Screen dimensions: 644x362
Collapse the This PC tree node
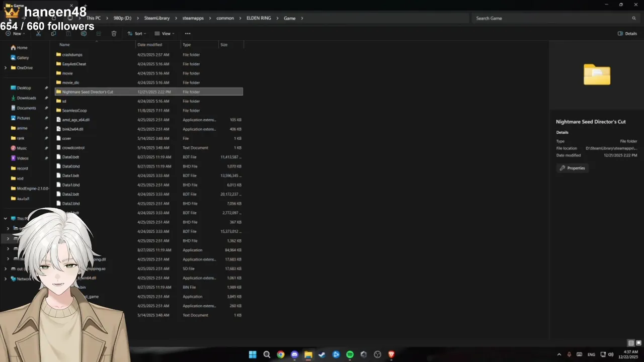tap(6, 219)
